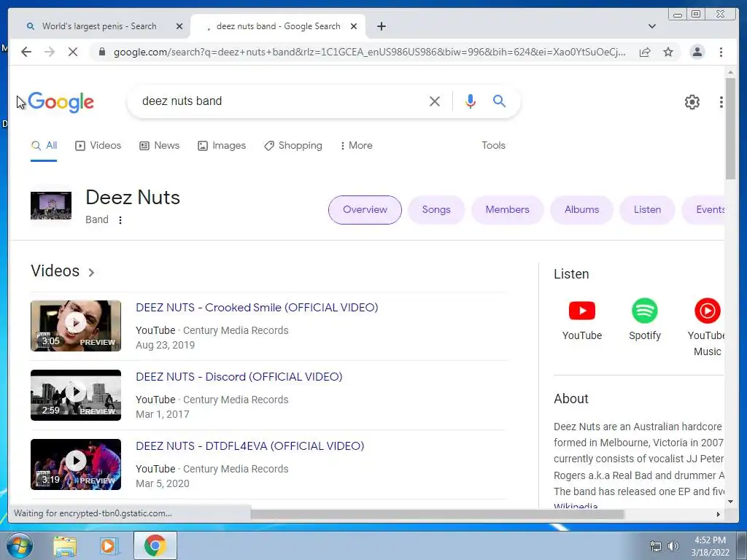
Task: Expand the tab search dropdown arrow
Action: (652, 26)
